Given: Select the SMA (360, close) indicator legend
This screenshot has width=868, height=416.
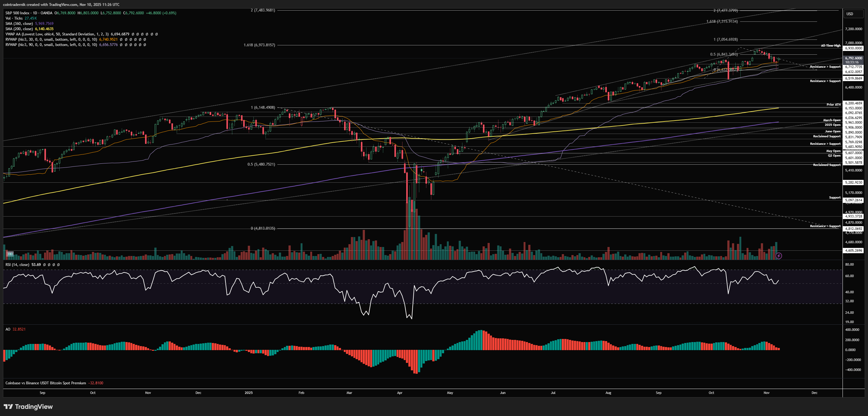Looking at the screenshot, I should point(19,24).
